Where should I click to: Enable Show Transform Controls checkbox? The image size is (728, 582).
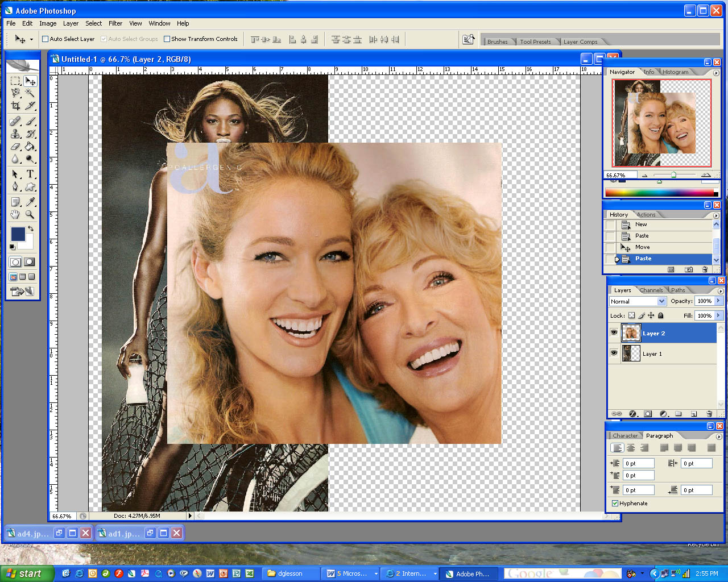[167, 39]
